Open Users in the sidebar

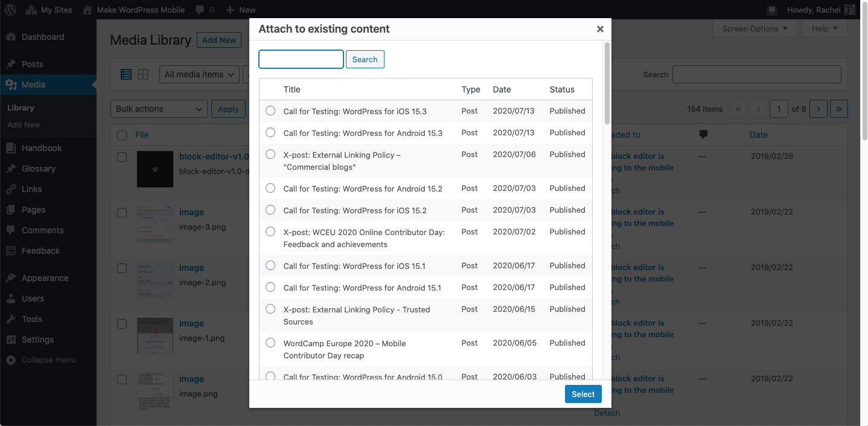click(x=48, y=299)
